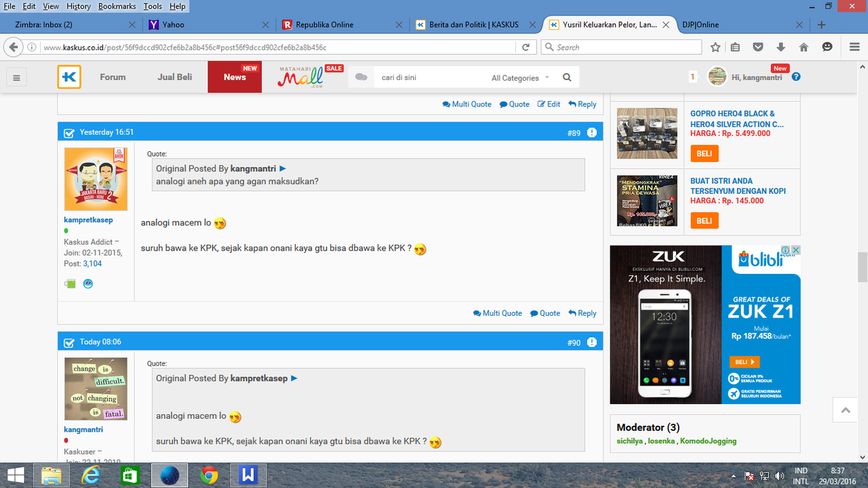Viewport: 868px width, 488px height.
Task: Click the smiley chat icon in toolbar
Action: (827, 47)
